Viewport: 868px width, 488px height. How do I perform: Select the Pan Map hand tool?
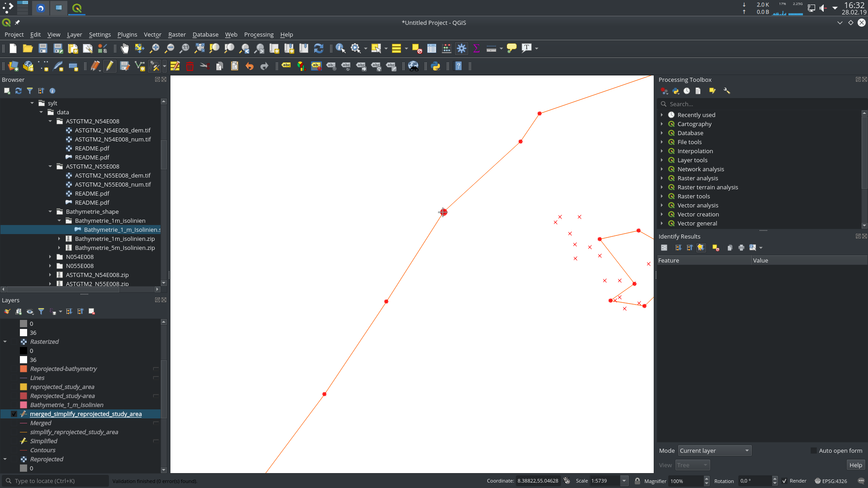pyautogui.click(x=125, y=48)
